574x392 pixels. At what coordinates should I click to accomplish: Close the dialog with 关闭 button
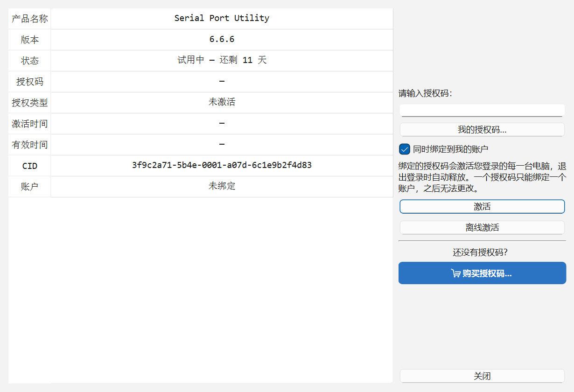click(x=482, y=376)
